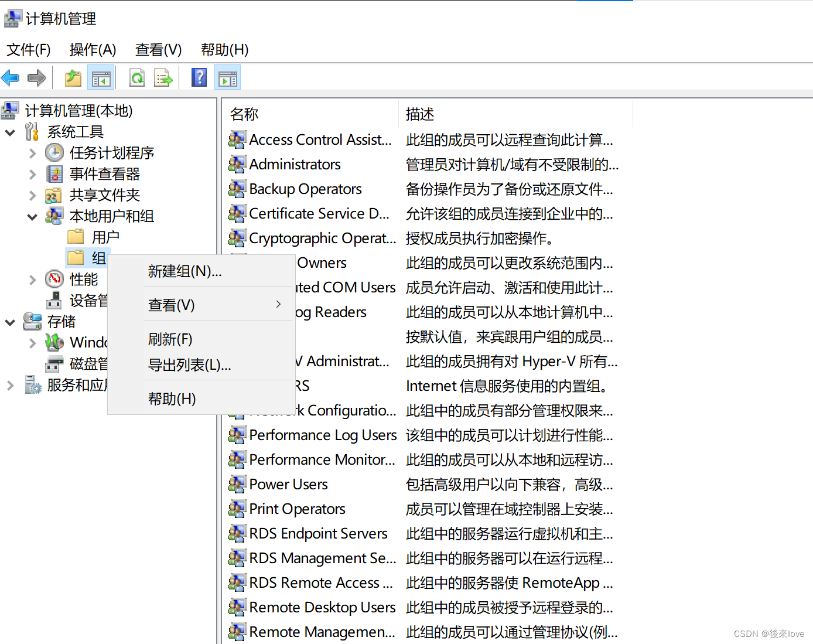Select the Print Operators group icon
The width and height of the screenshot is (813, 644).
(237, 509)
